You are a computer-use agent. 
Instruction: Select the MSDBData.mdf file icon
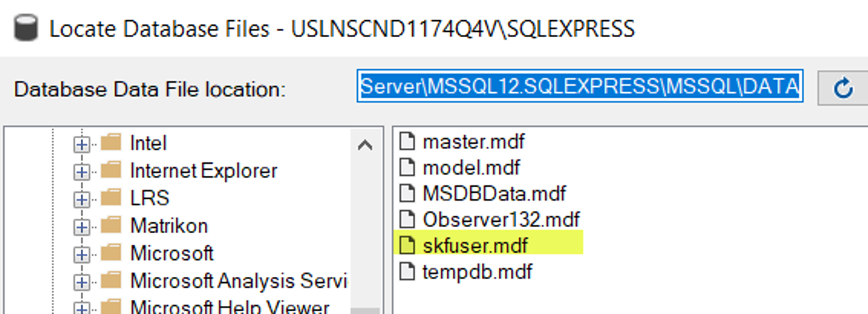click(406, 193)
